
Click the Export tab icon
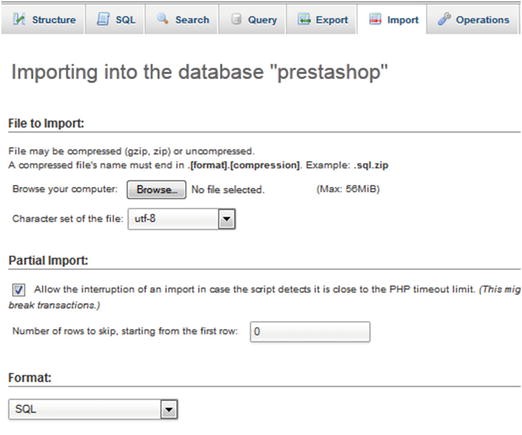(x=304, y=19)
